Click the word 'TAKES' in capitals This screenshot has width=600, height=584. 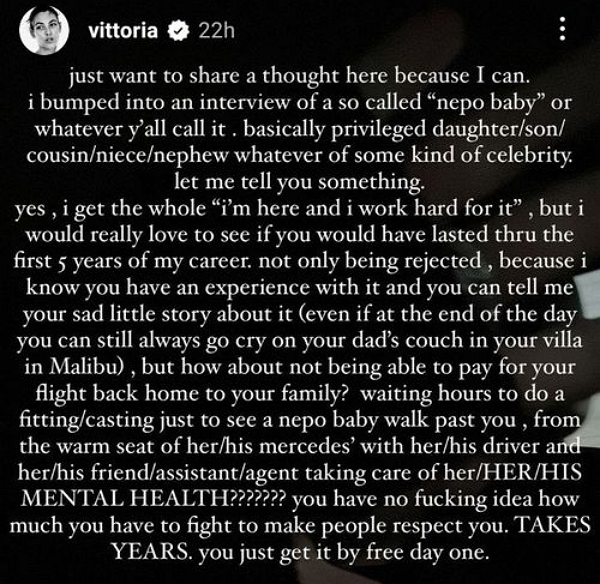tap(554, 525)
